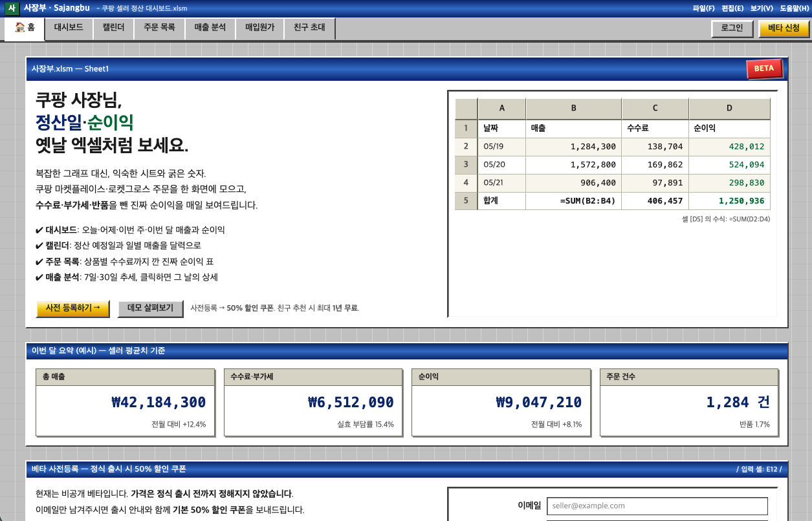This screenshot has width=812, height=521.
Task: Click the 전월 대비 +12.4% text
Action: tap(179, 425)
